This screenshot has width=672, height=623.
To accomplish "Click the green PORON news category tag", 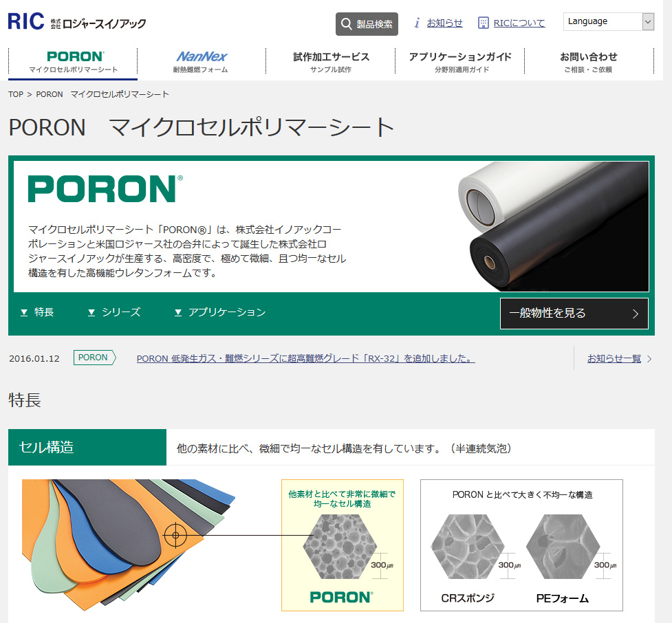I will tap(94, 358).
